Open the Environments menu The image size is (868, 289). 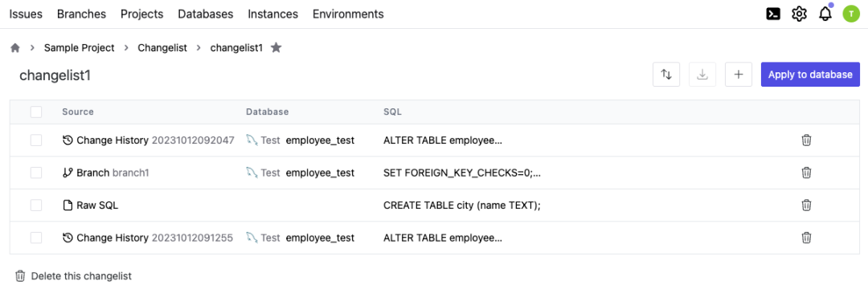point(348,14)
